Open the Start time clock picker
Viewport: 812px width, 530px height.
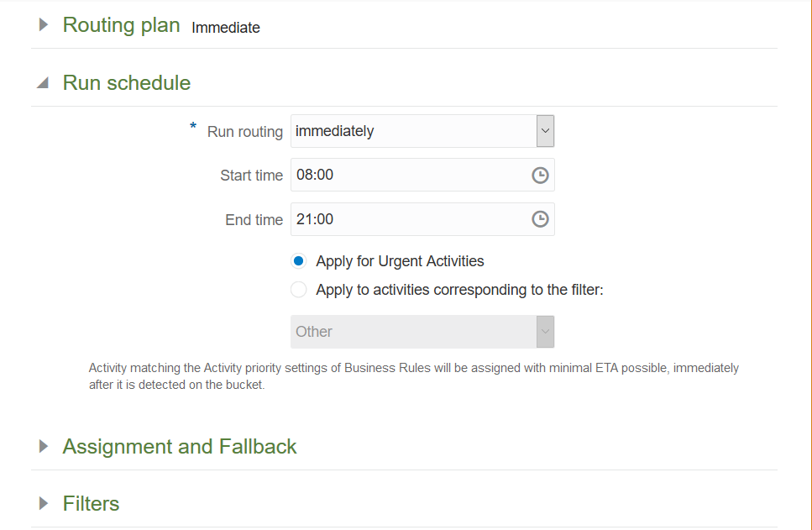pos(540,175)
